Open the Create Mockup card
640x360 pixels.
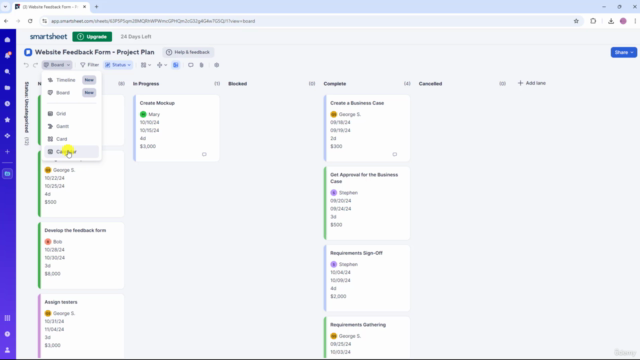(176, 128)
